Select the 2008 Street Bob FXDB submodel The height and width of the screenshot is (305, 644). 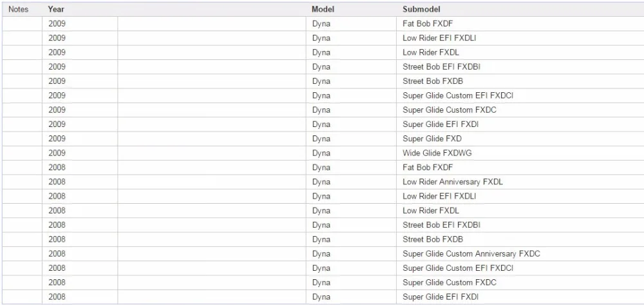[x=433, y=239]
